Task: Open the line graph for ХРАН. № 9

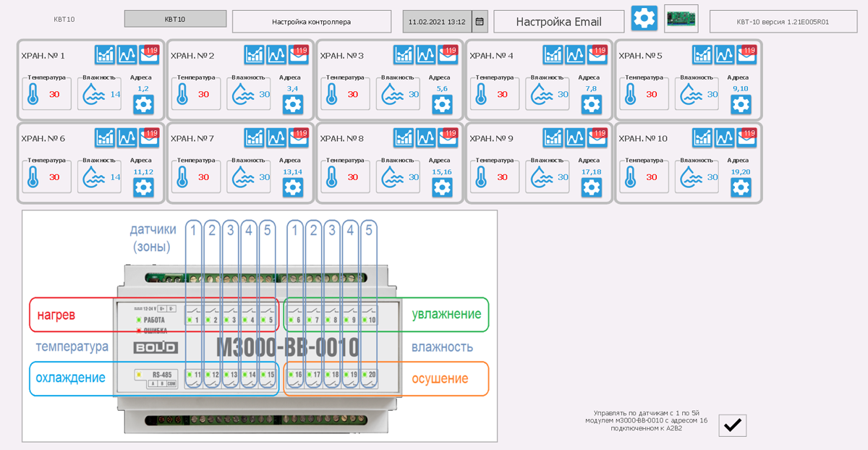Action: [x=575, y=137]
